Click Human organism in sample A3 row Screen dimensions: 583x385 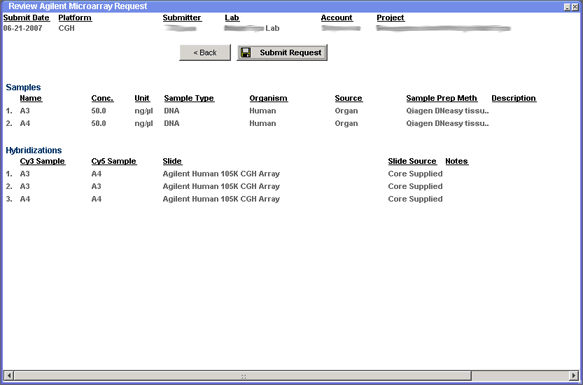pos(262,111)
